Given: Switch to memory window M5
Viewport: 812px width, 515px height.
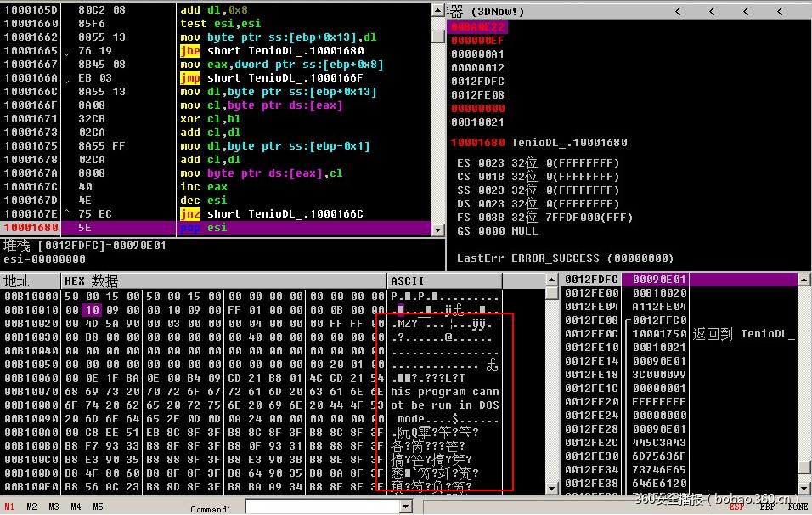Looking at the screenshot, I should pyautogui.click(x=98, y=507).
